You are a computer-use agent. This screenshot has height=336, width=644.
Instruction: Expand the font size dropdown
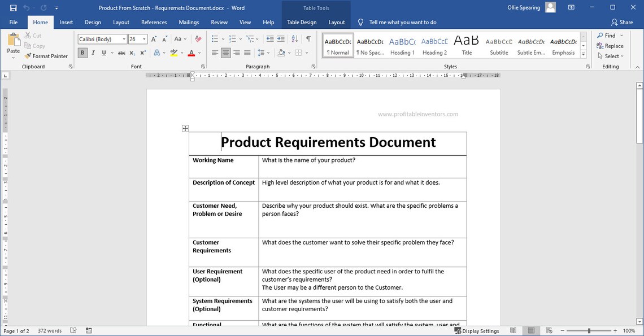[145, 39]
